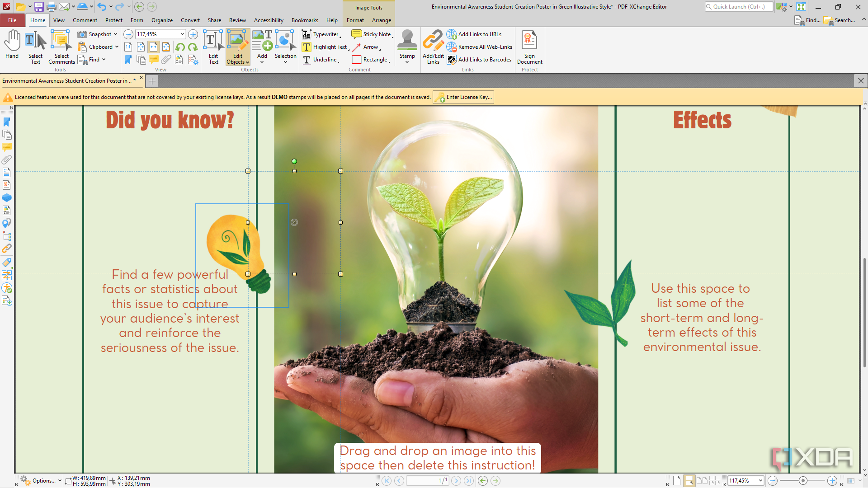Switch to the View tab
Viewport: 868px width, 488px height.
point(59,20)
